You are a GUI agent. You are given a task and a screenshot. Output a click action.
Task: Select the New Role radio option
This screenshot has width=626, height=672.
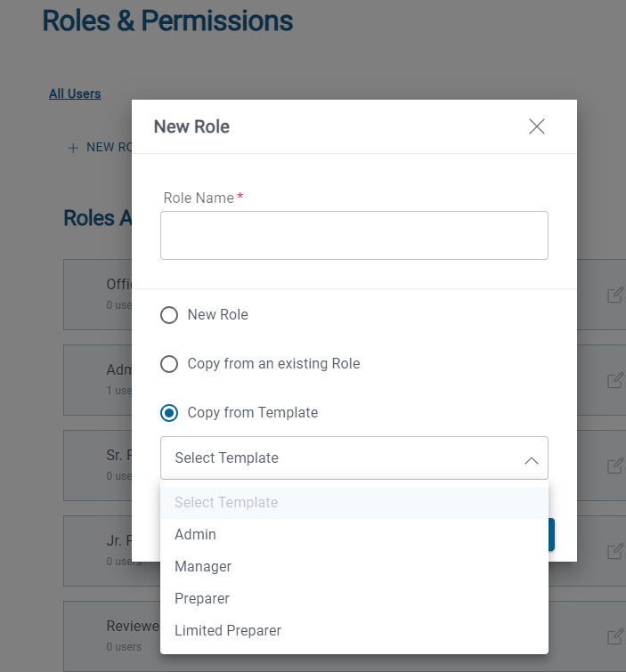pos(169,315)
